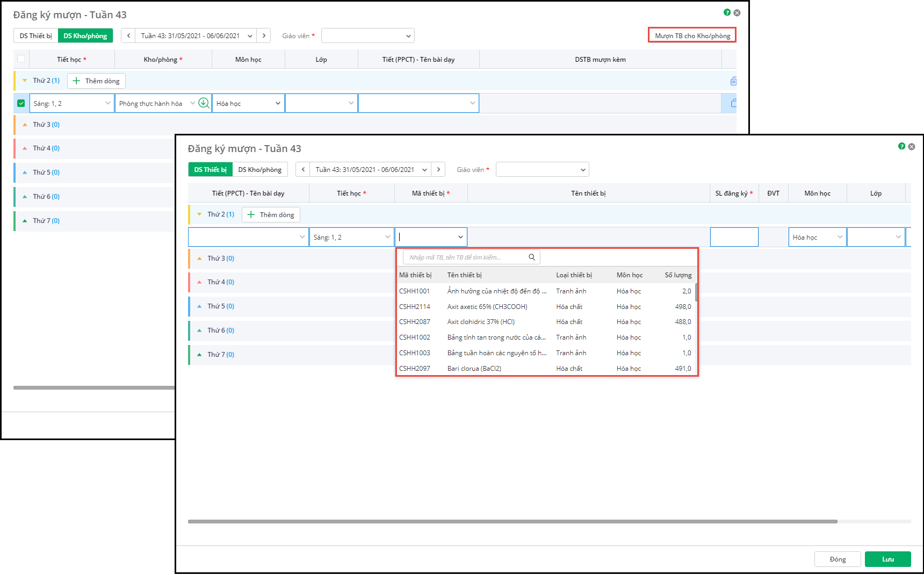Image resolution: width=924 pixels, height=575 pixels.
Task: Collapse Thứ 2 (1) group in front dialog
Action: (199, 214)
